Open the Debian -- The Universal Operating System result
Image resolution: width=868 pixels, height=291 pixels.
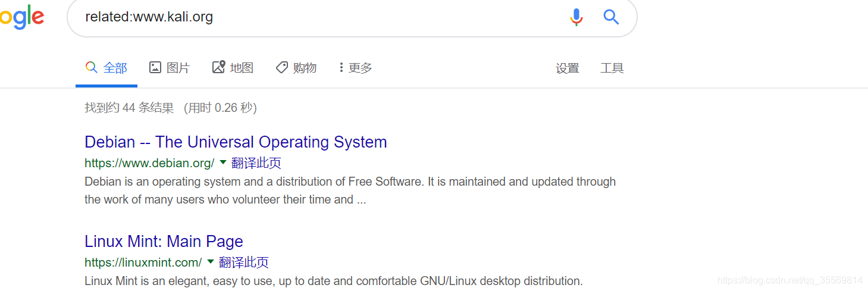236,142
